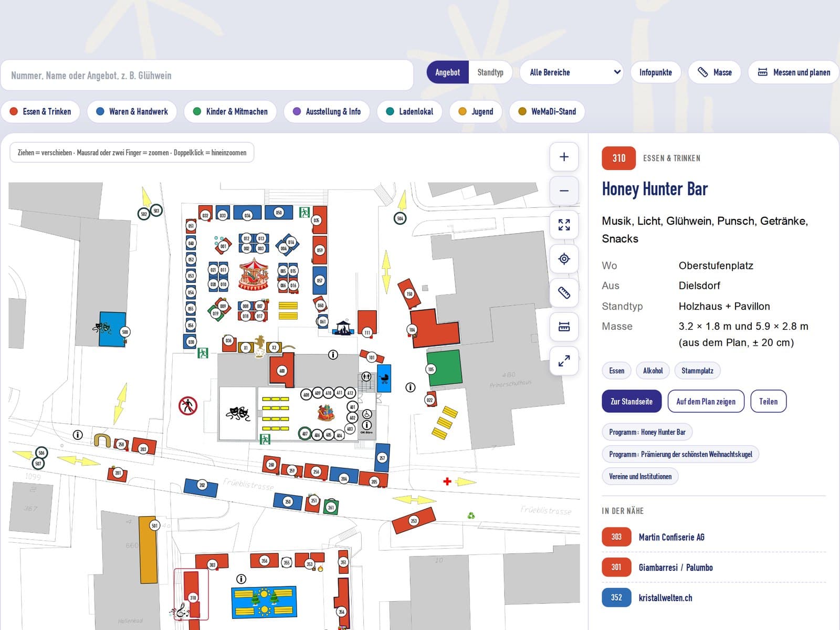Image resolution: width=840 pixels, height=630 pixels.
Task: Open nearby stand 301 Giambarresi / Palumbo
Action: 713,567
